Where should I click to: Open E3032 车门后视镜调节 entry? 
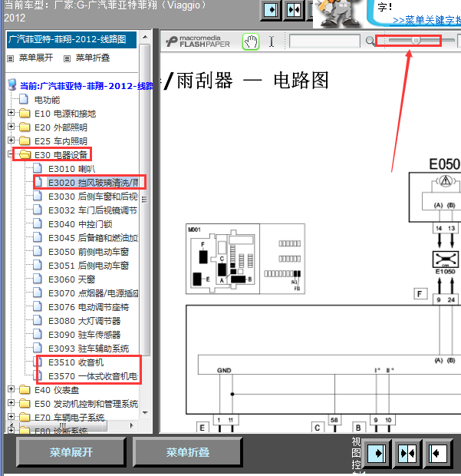pos(93,210)
